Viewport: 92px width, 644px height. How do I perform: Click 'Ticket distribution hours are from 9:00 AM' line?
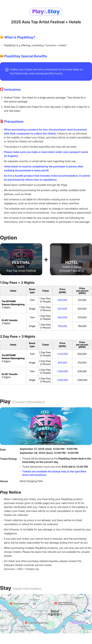coord(55,466)
